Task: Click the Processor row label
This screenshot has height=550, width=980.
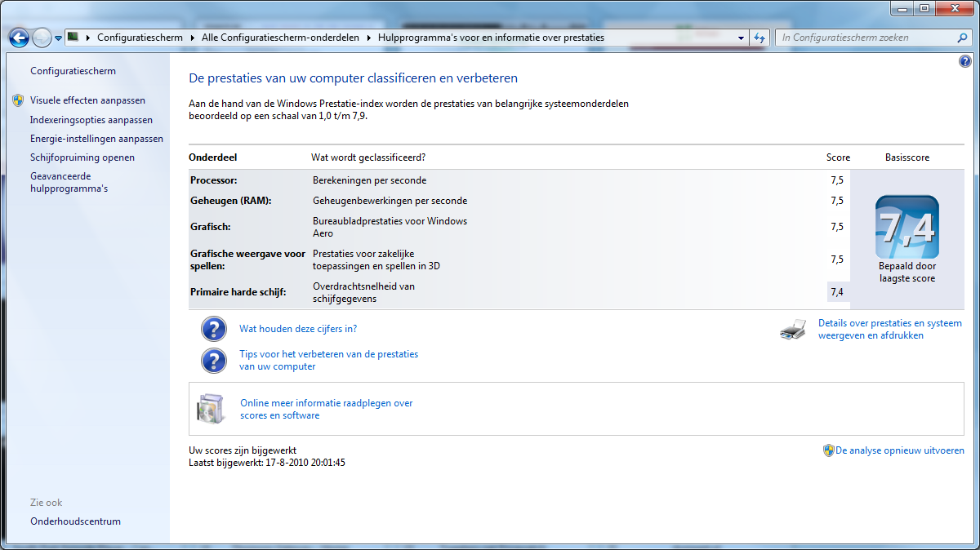Action: coord(213,180)
